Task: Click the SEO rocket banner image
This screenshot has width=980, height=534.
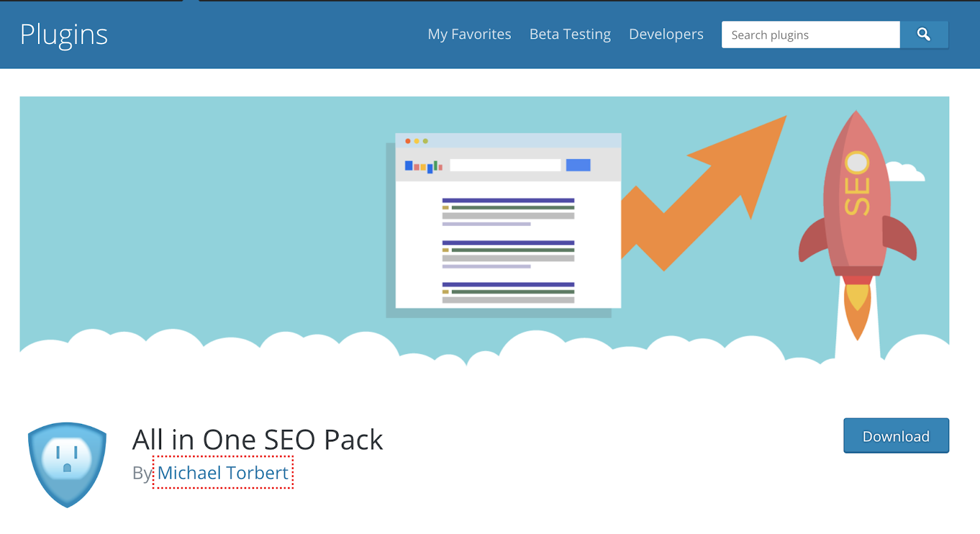Action: click(484, 231)
